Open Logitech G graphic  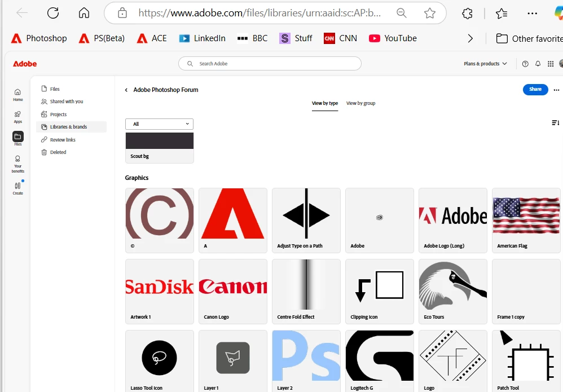point(380,361)
